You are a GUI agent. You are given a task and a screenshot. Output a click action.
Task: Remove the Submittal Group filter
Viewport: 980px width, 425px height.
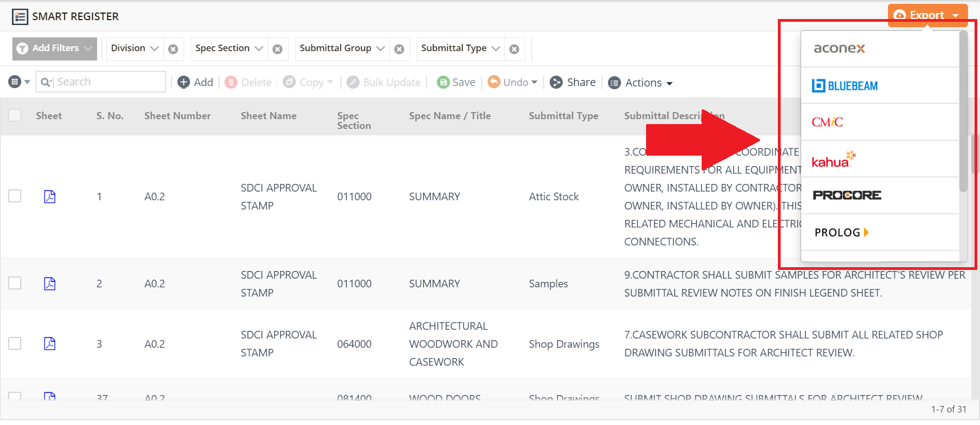point(399,49)
